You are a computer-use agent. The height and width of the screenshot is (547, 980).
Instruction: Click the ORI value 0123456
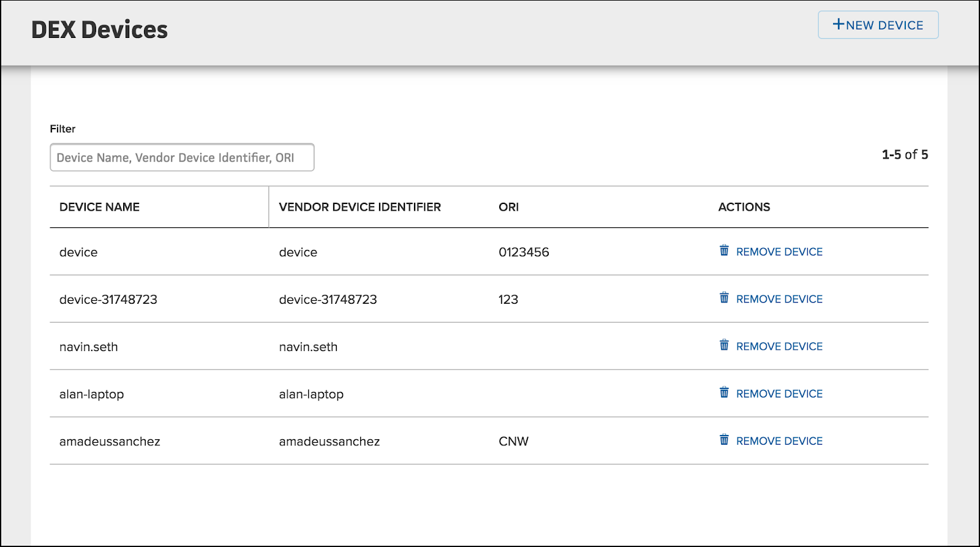524,252
